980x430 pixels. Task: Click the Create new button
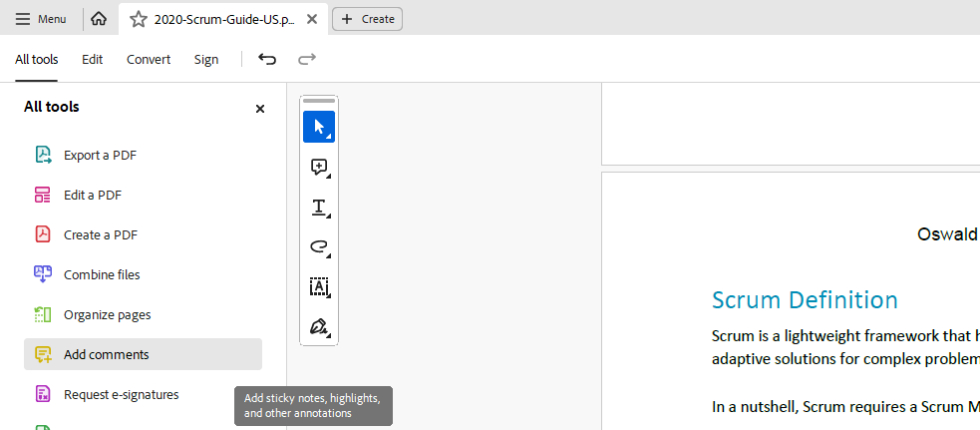tap(367, 19)
